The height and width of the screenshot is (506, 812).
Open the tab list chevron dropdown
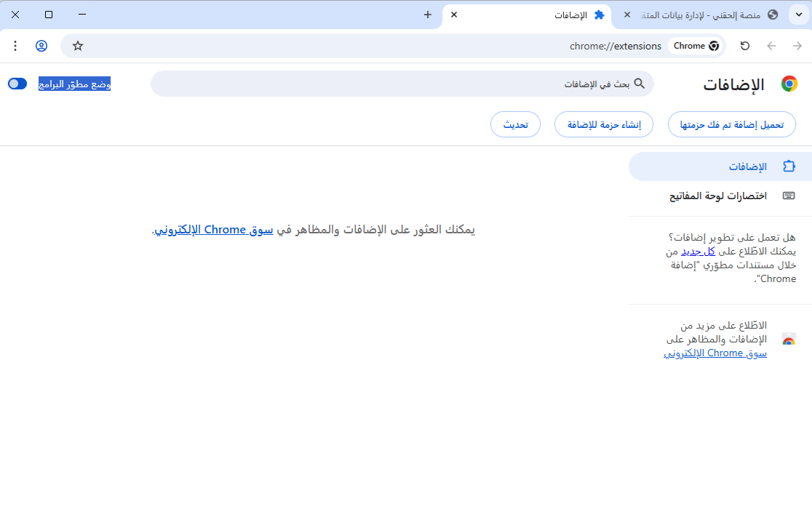(x=798, y=14)
